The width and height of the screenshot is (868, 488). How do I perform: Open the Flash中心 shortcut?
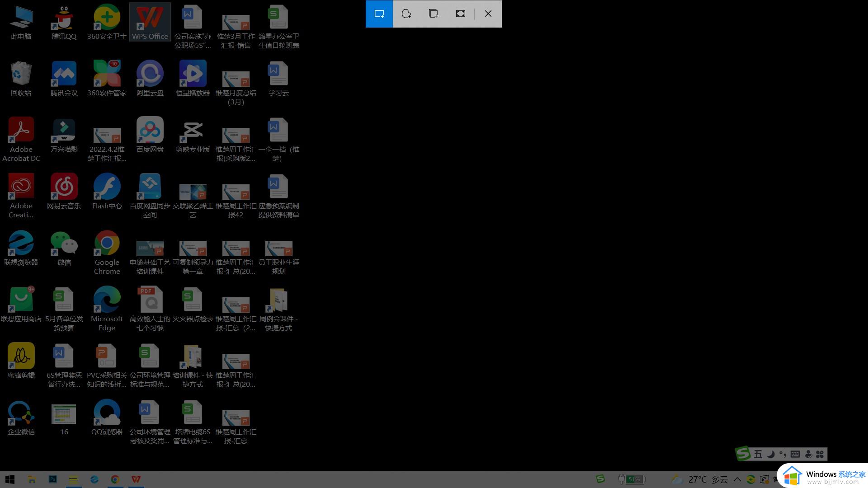click(x=107, y=192)
